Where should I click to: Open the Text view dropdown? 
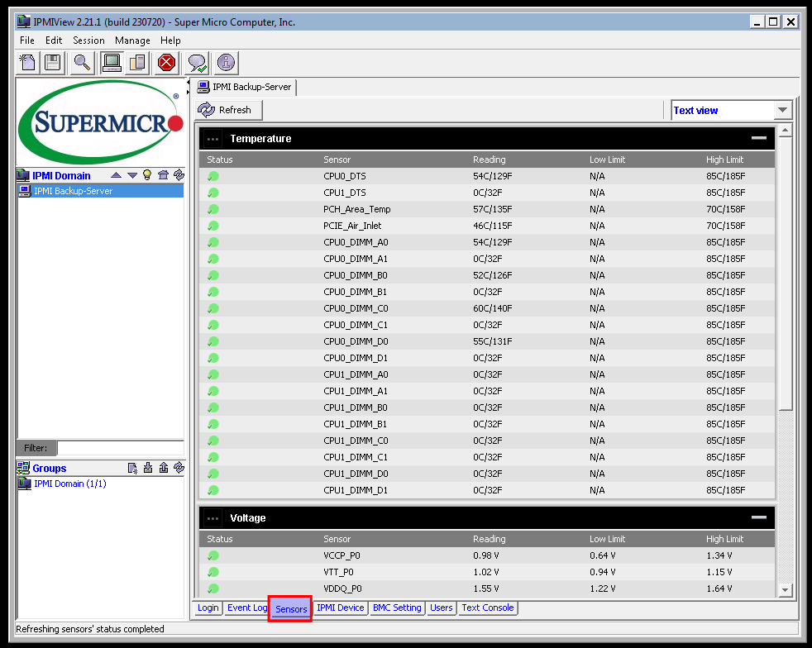pyautogui.click(x=782, y=110)
